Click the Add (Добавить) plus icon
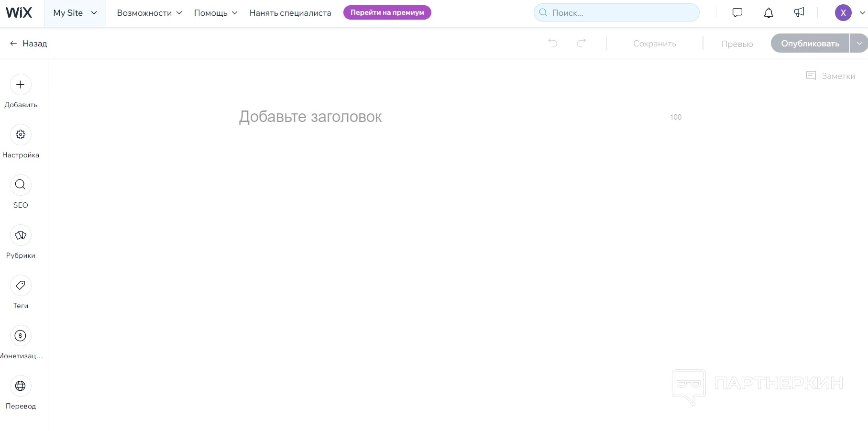 point(21,85)
